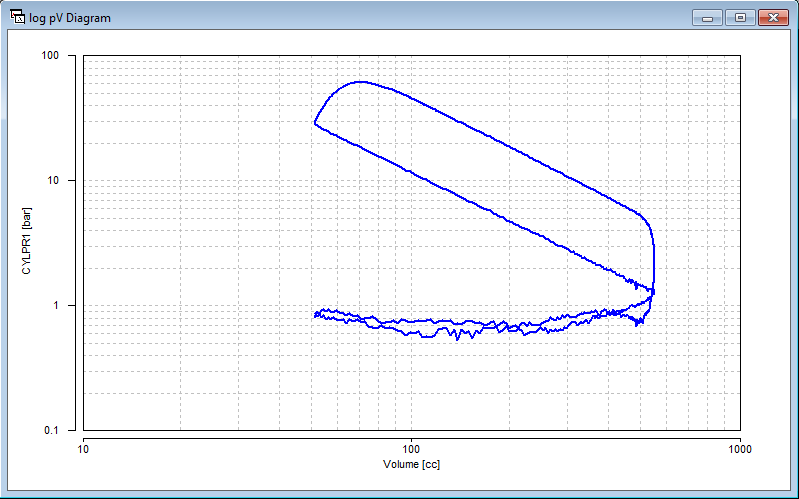The width and height of the screenshot is (799, 499).
Task: Click the 1 tick on the pressure axis
Action: tap(73, 306)
